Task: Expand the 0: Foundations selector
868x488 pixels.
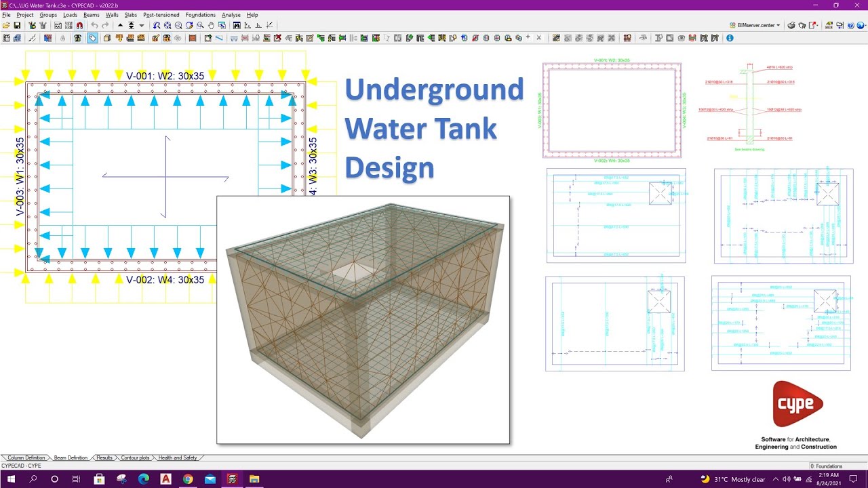Action: pos(827,466)
